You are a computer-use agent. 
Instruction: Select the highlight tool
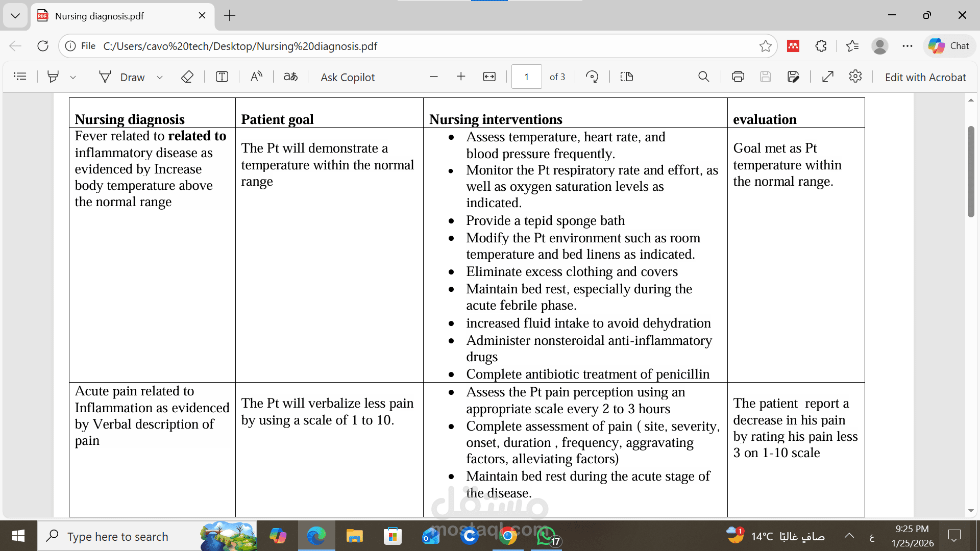tap(53, 77)
